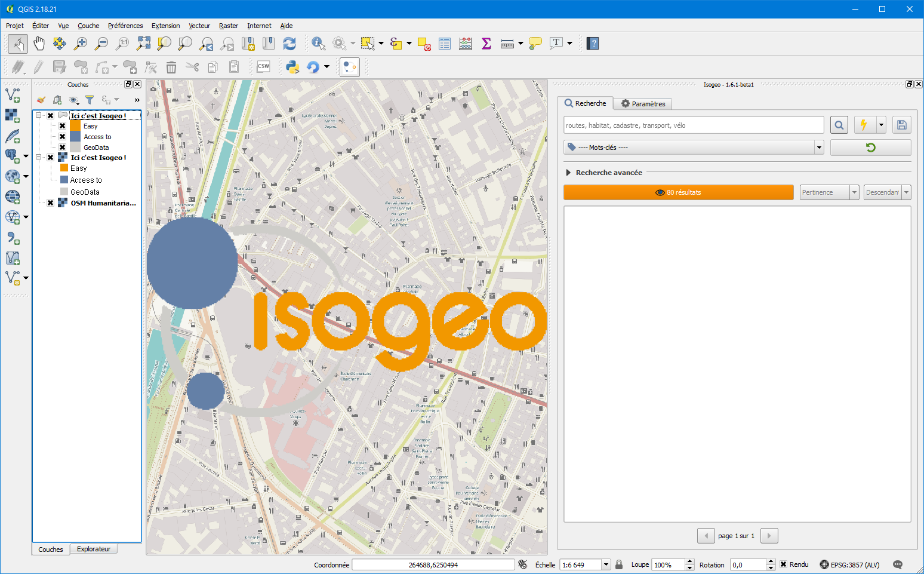This screenshot has width=924, height=574.
Task: Toggle visibility of first Ici c'est Isogeo group
Action: pyautogui.click(x=51, y=116)
